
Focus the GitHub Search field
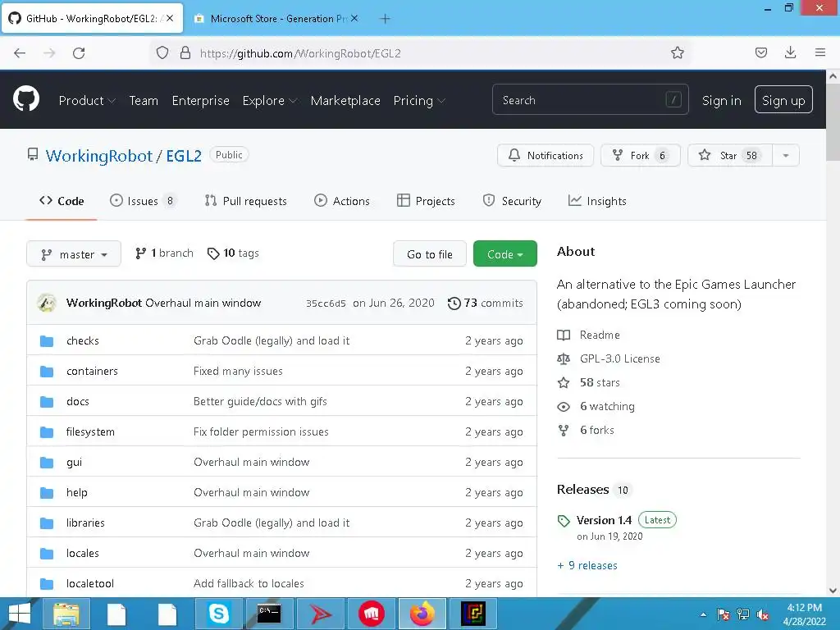[x=591, y=99]
